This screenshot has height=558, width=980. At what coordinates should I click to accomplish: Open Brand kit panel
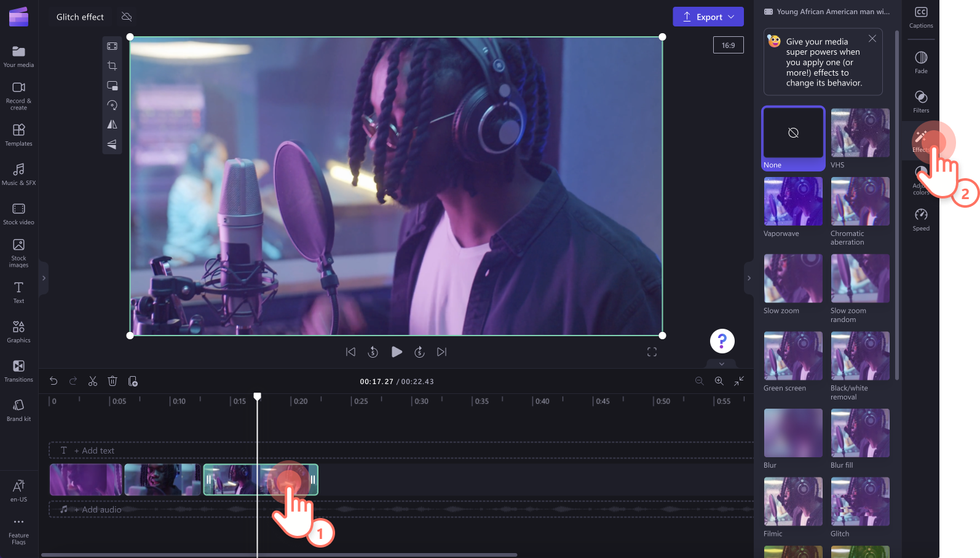(x=18, y=411)
